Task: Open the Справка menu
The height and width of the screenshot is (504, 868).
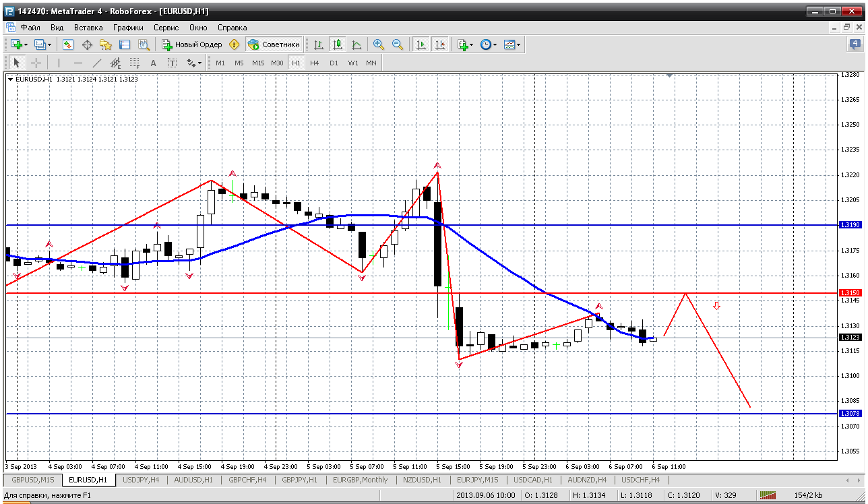Action: coord(232,28)
